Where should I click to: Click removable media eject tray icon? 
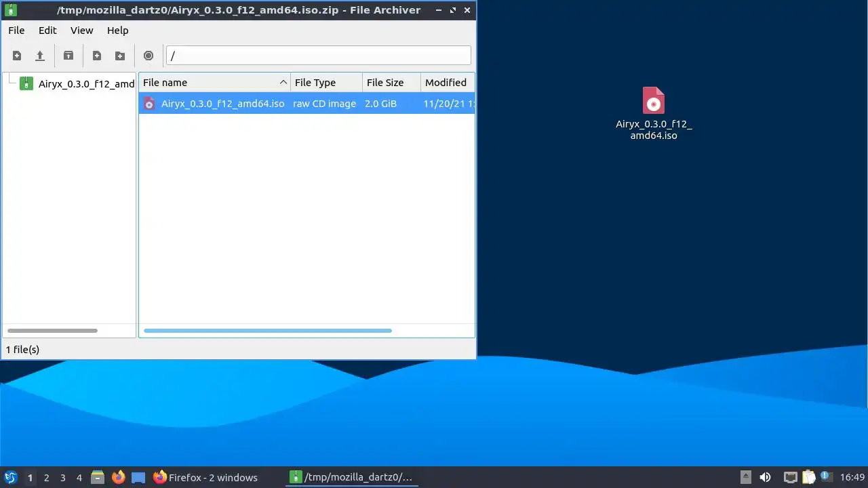tap(745, 477)
